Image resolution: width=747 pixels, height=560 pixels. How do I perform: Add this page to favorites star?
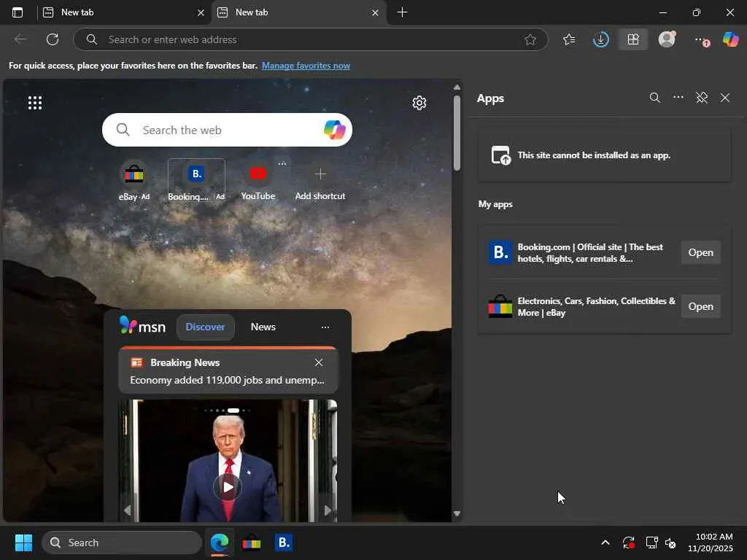(530, 39)
